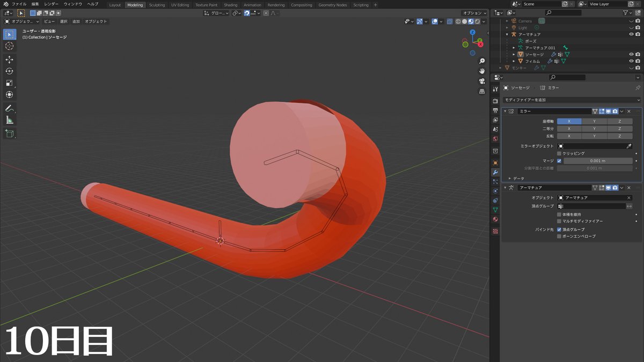Open the Render menu

(52, 4)
